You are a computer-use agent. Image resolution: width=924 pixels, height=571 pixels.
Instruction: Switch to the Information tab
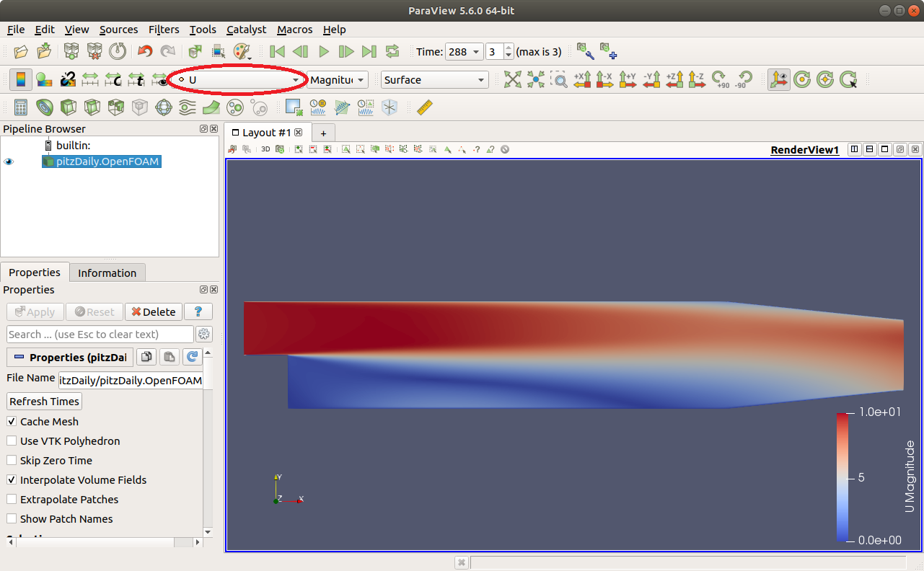pos(107,273)
